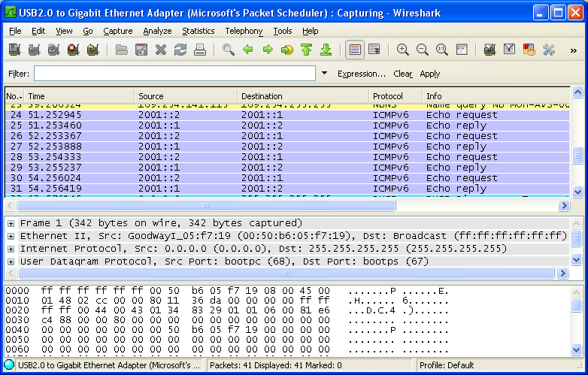Open the Help menu
The height and width of the screenshot is (375, 588).
(310, 31)
